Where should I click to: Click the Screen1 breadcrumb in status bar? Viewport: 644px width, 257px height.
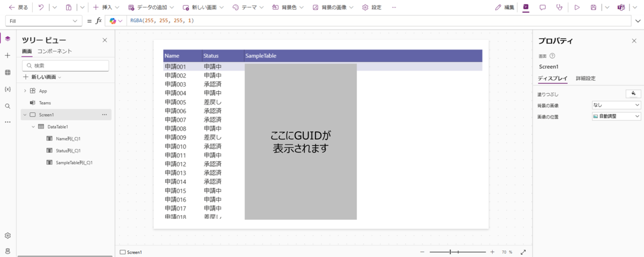click(130, 252)
